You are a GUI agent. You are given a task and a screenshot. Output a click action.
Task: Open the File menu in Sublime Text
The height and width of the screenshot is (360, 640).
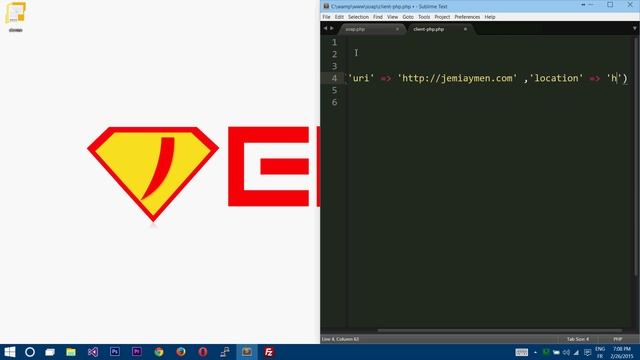[x=326, y=17]
